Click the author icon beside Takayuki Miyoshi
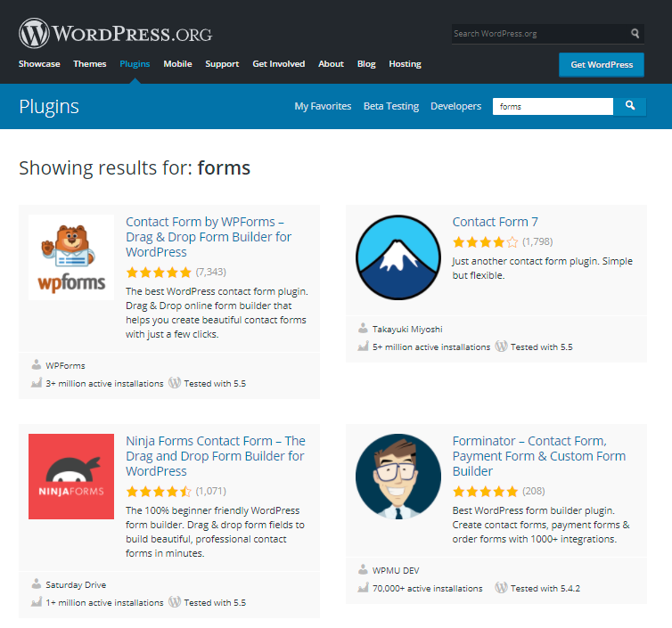This screenshot has height=628, width=672. [363, 329]
